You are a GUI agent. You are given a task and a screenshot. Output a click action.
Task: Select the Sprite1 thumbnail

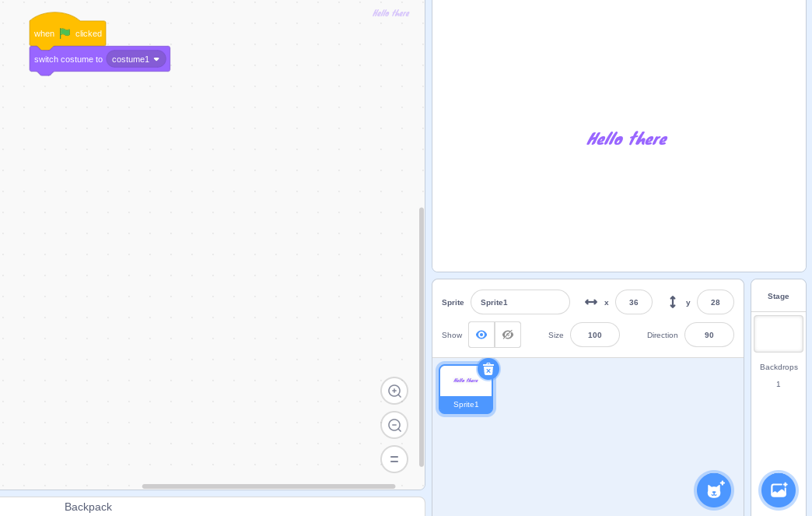click(x=466, y=388)
